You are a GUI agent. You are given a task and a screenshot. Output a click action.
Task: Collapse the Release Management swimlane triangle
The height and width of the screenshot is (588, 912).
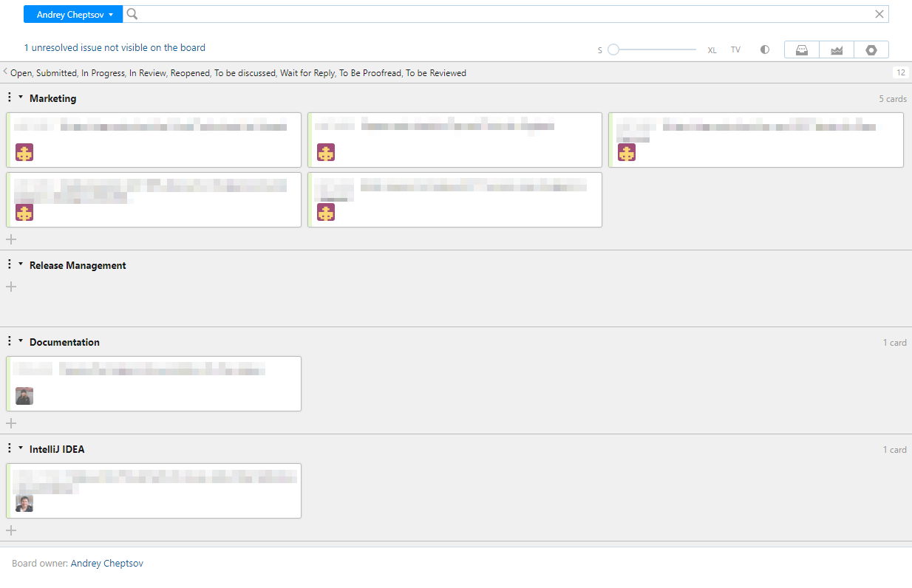(21, 264)
